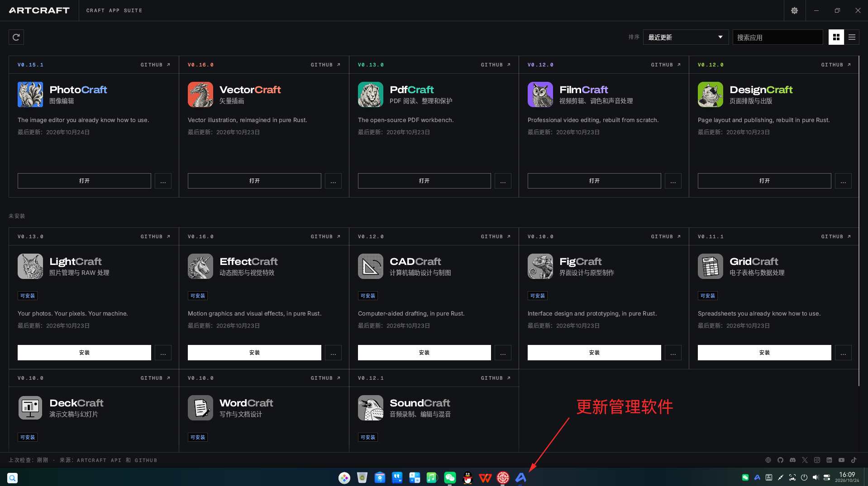Screen dimensions: 868x486
Task: Launch DesignCraft using 打开
Action: pyautogui.click(x=764, y=181)
